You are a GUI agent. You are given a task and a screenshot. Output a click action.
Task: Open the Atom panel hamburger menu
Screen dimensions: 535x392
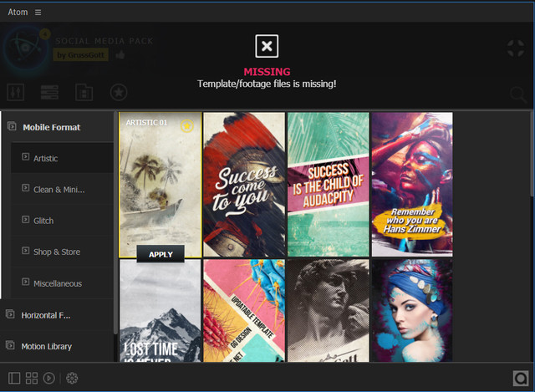point(38,13)
